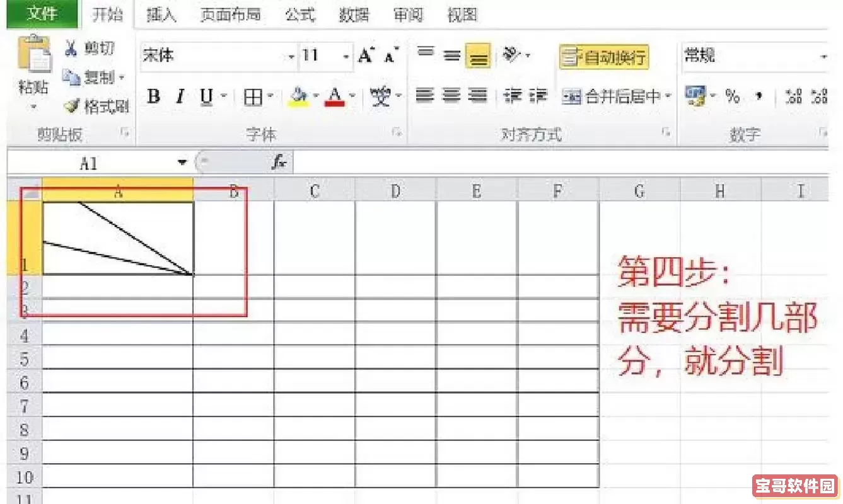Apply percent style (%)

tap(732, 96)
